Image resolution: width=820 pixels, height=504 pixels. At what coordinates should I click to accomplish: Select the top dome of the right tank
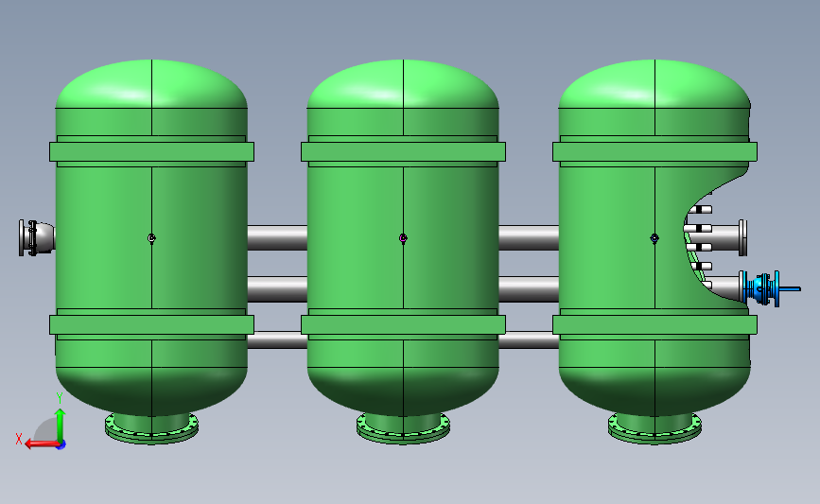click(x=654, y=83)
